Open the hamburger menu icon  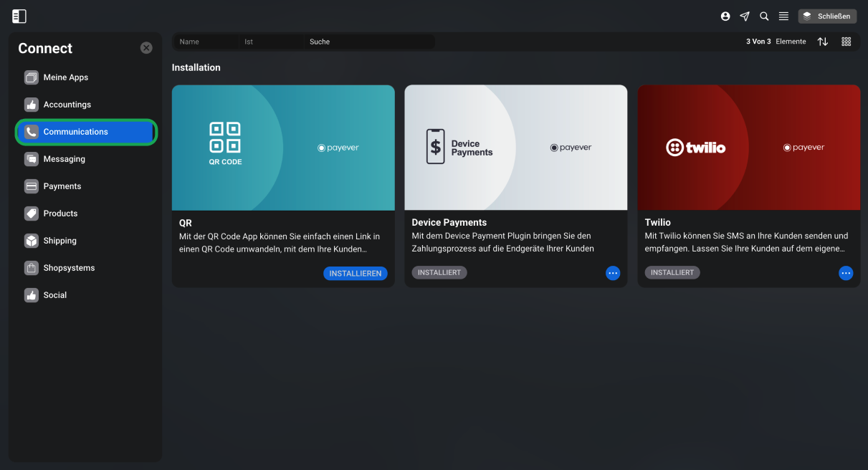pyautogui.click(x=784, y=16)
